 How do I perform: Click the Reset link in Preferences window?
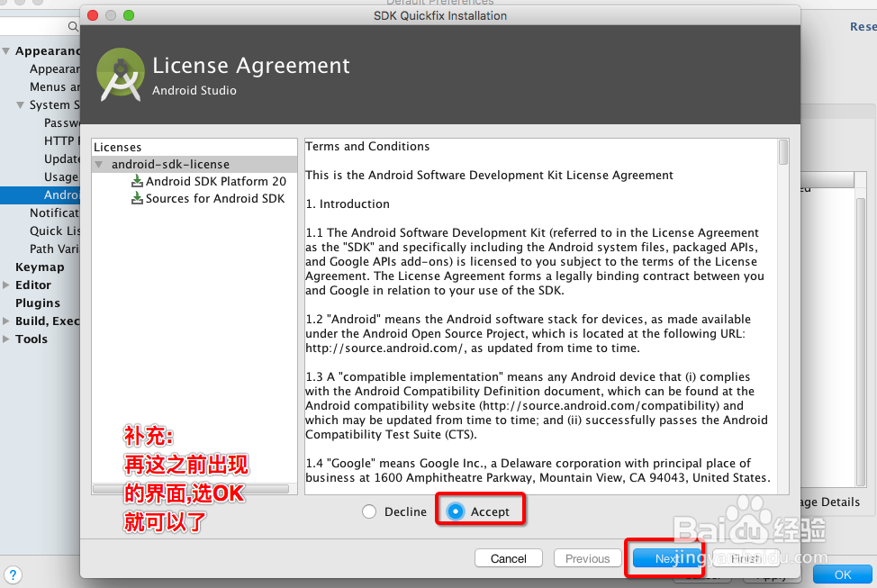[863, 26]
